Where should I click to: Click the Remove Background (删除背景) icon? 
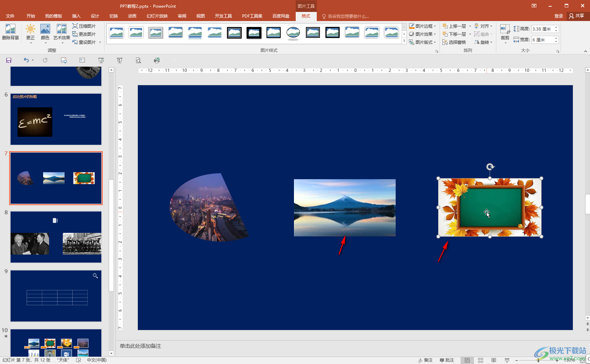[x=11, y=32]
